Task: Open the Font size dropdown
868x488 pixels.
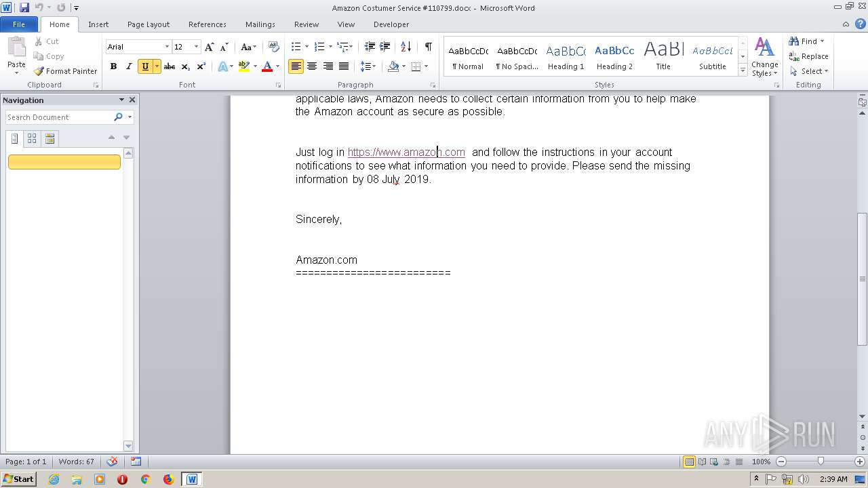Action: point(197,47)
